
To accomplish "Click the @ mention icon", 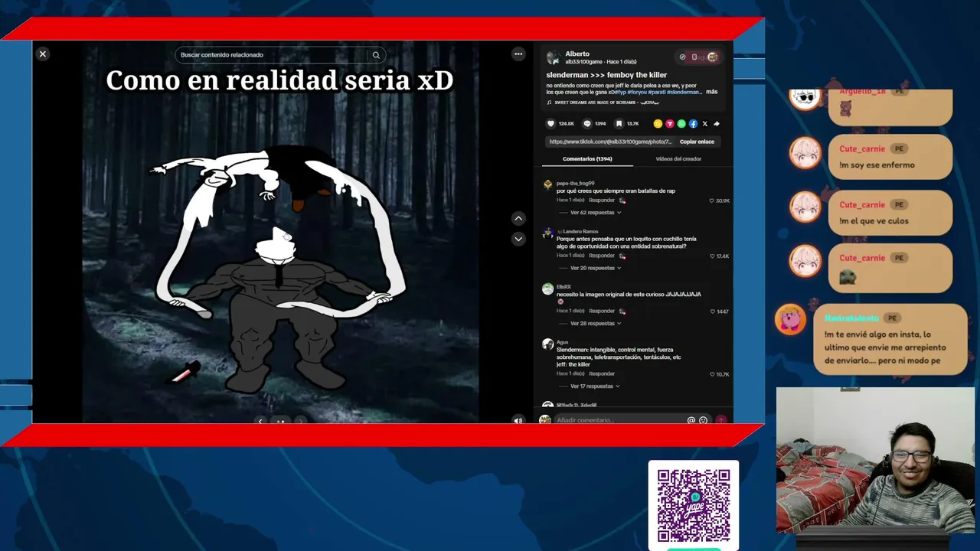I will [691, 420].
